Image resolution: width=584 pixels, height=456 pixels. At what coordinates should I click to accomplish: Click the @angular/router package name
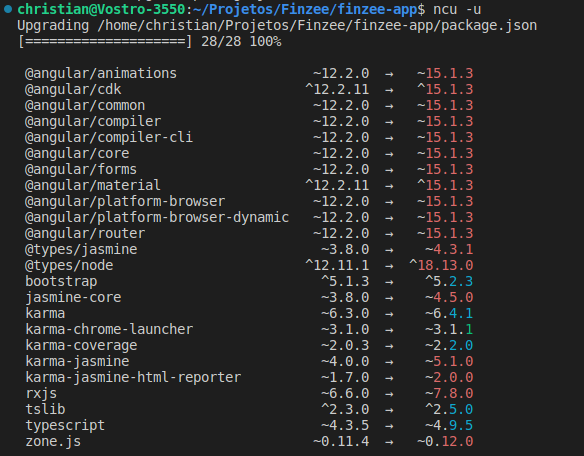(x=85, y=234)
